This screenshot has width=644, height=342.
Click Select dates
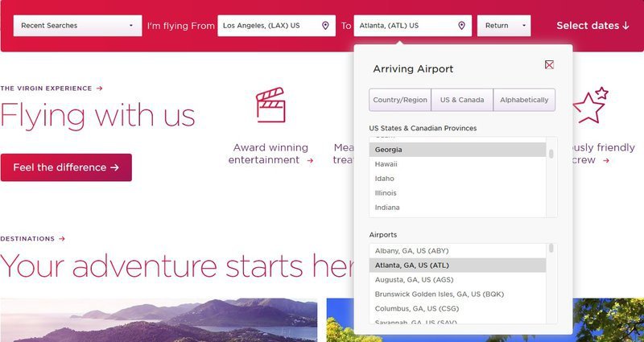tap(592, 26)
